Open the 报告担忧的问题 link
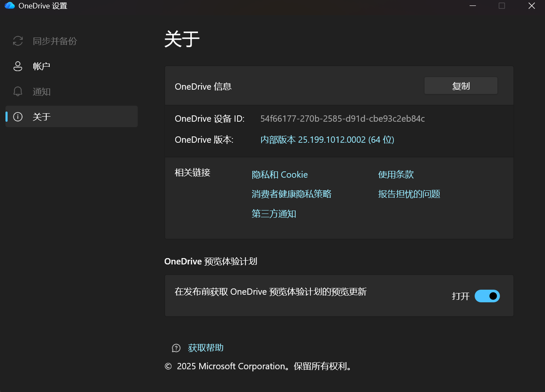Viewport: 545px width, 392px height. 409,194
